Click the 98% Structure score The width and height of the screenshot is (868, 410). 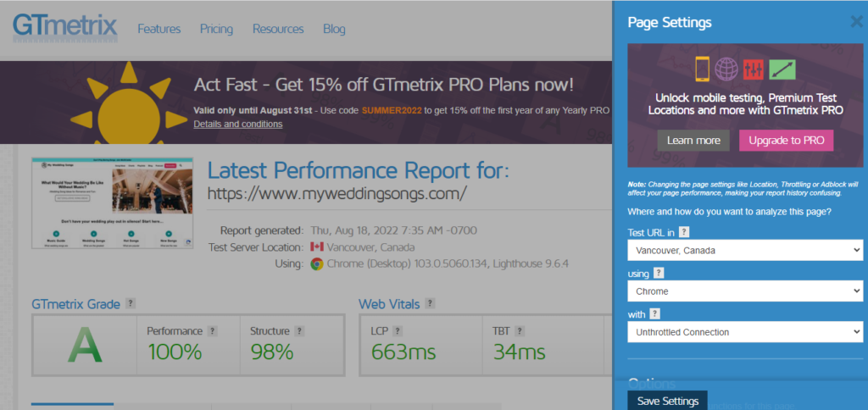point(272,352)
